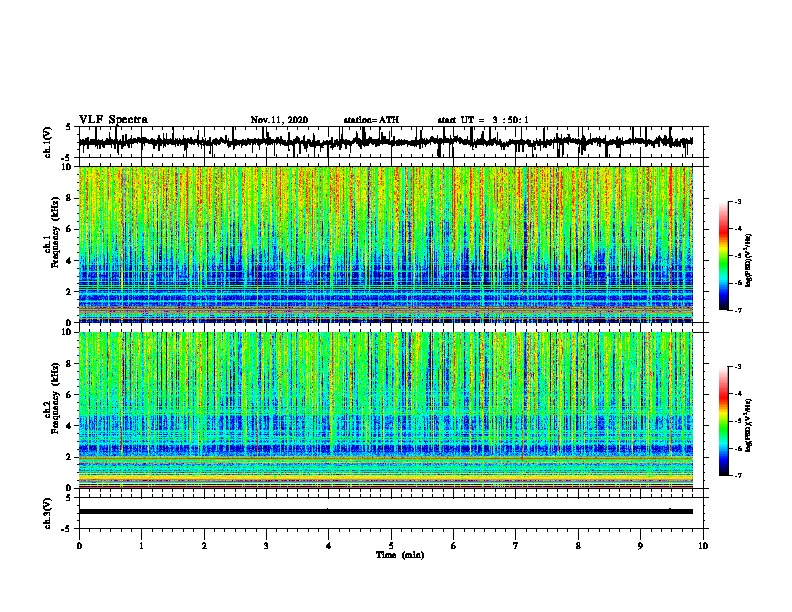This screenshot has height=612, width=792.
Task: Click time axis tick label '10'
Action: [703, 546]
